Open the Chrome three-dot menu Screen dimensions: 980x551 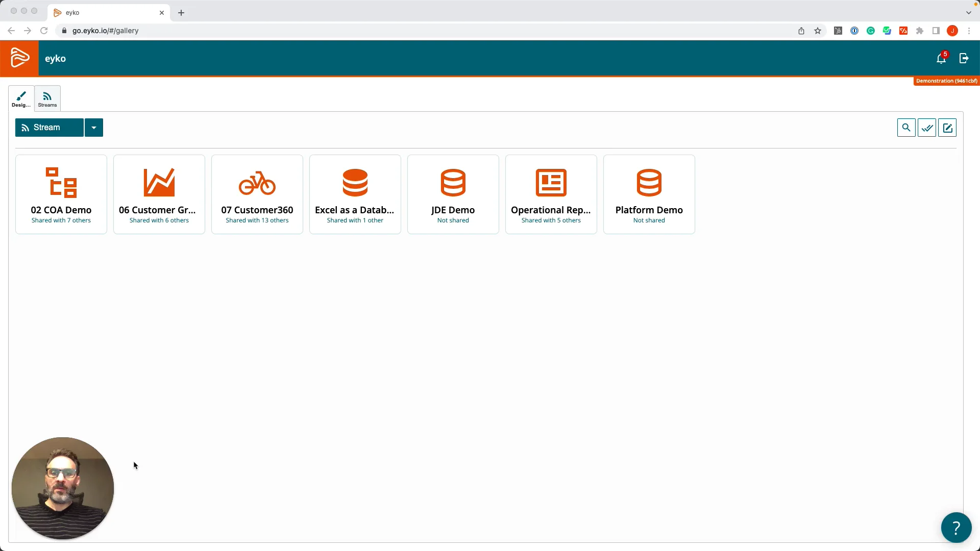(x=969, y=31)
